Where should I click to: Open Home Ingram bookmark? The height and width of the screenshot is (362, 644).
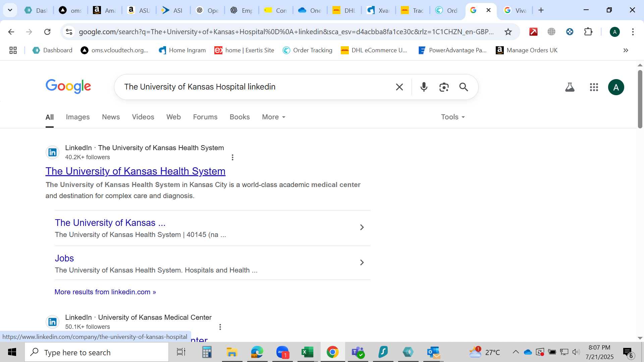(182, 50)
